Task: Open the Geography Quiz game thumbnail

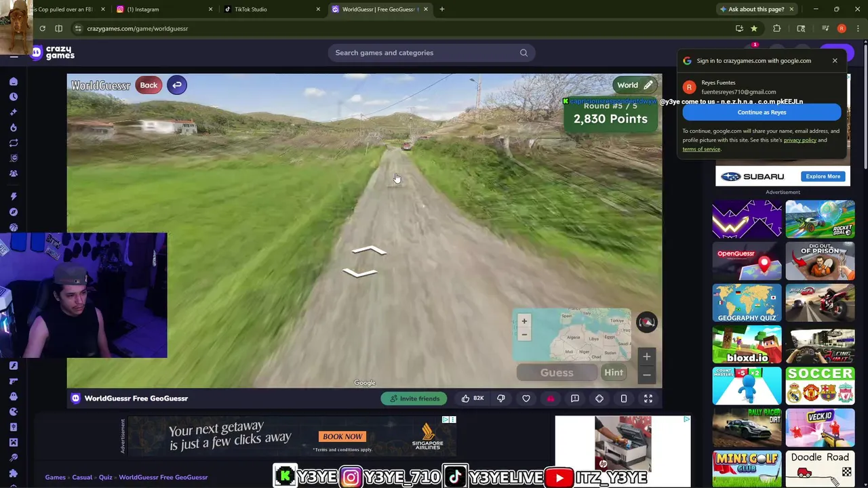Action: (747, 303)
